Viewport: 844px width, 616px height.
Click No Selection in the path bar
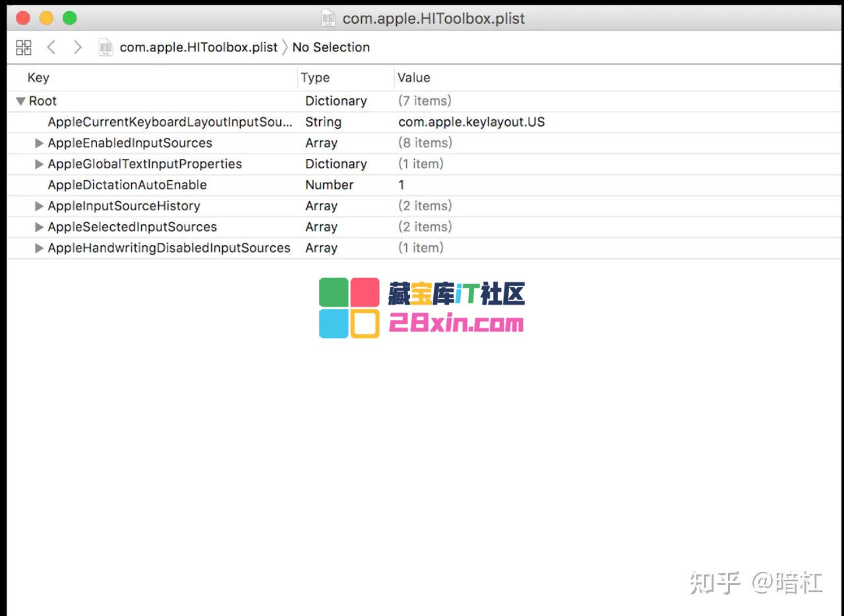click(331, 47)
